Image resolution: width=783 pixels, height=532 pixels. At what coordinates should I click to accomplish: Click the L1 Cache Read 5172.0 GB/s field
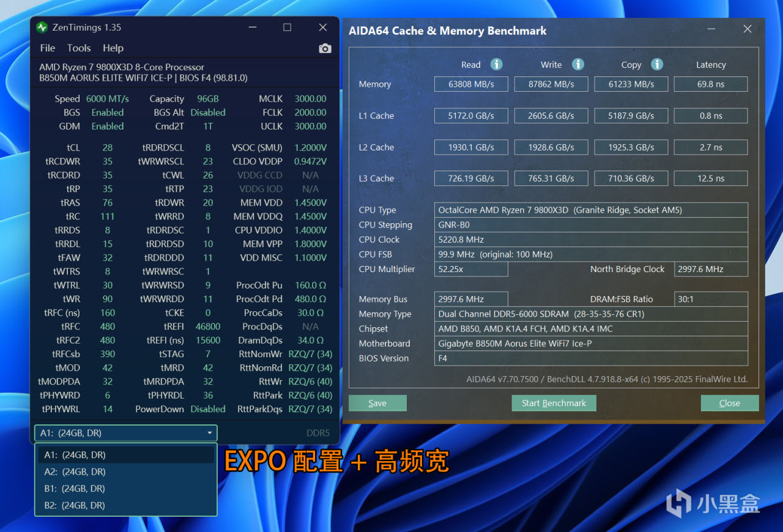[x=471, y=116]
